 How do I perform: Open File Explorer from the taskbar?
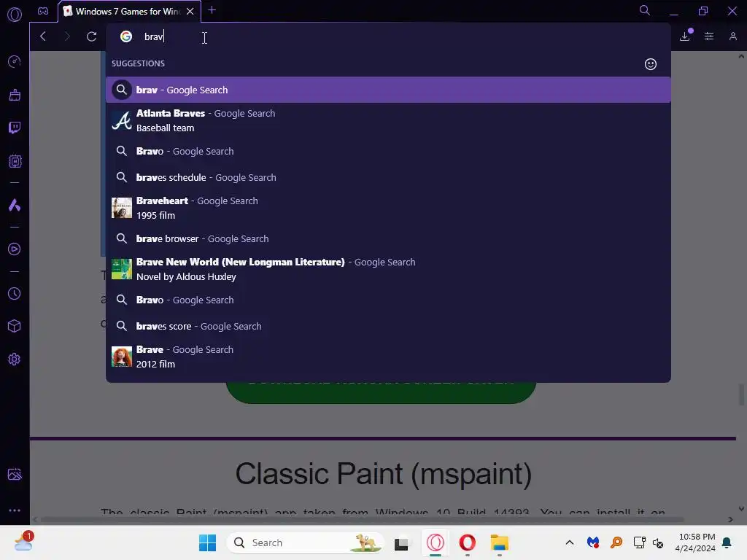[x=499, y=542]
